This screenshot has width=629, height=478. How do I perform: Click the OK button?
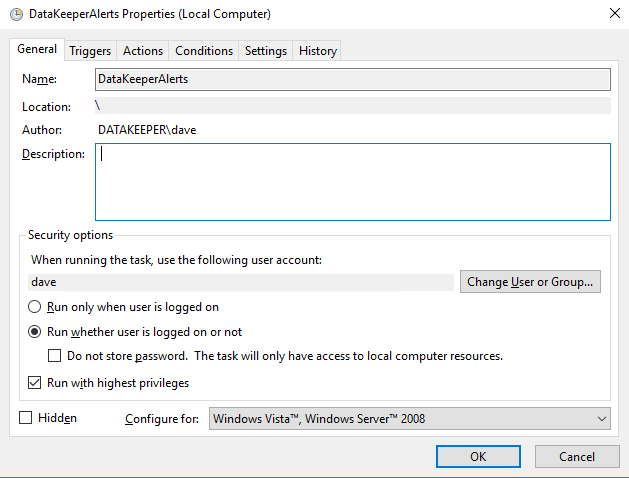478,456
